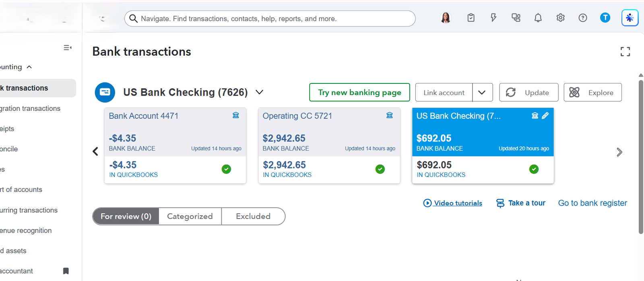Click green checkmark on Operating CC 5721 card
The width and height of the screenshot is (644, 281).
(x=380, y=169)
